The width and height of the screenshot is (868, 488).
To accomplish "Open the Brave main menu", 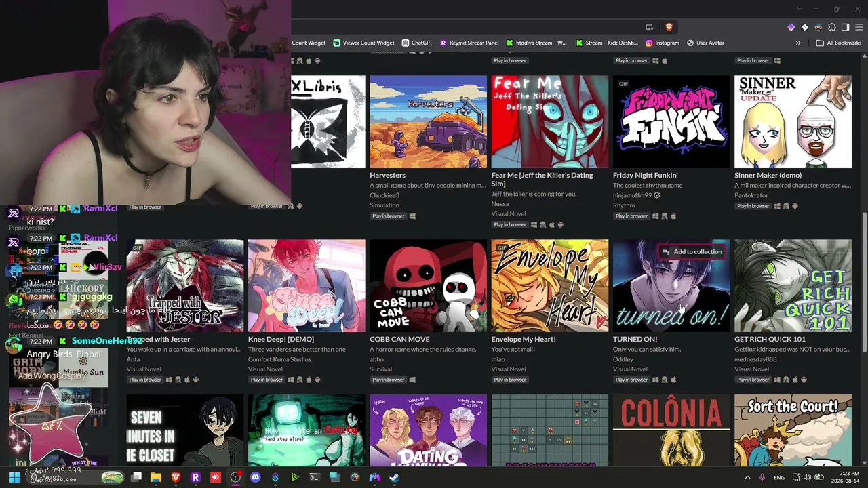I will point(859,27).
